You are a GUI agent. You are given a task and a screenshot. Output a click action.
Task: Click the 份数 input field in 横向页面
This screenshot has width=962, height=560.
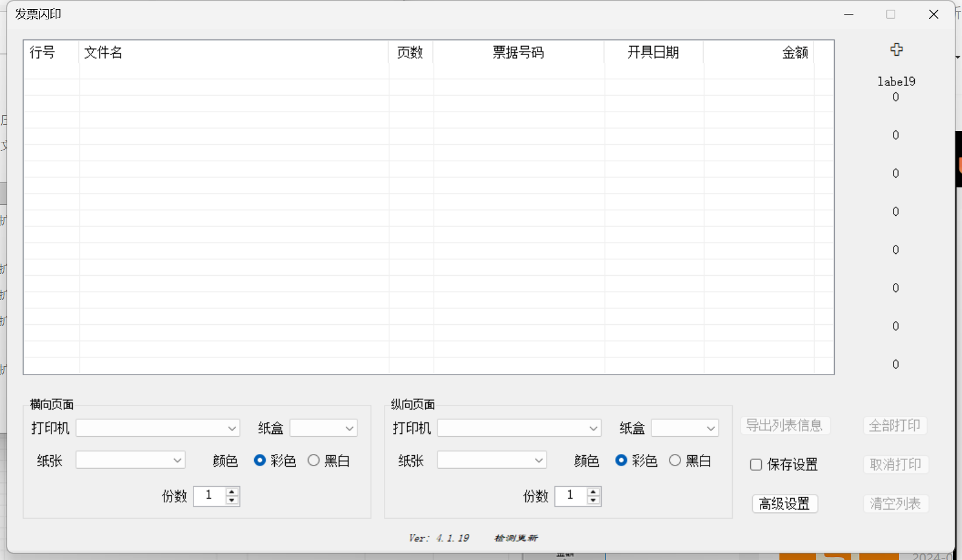[x=209, y=496]
